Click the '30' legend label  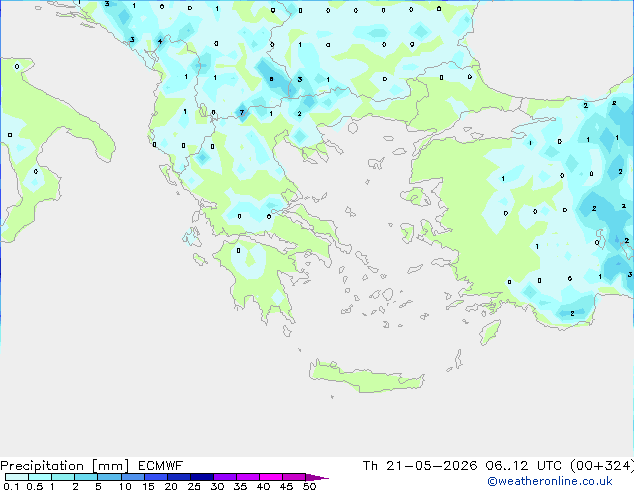tap(218, 486)
